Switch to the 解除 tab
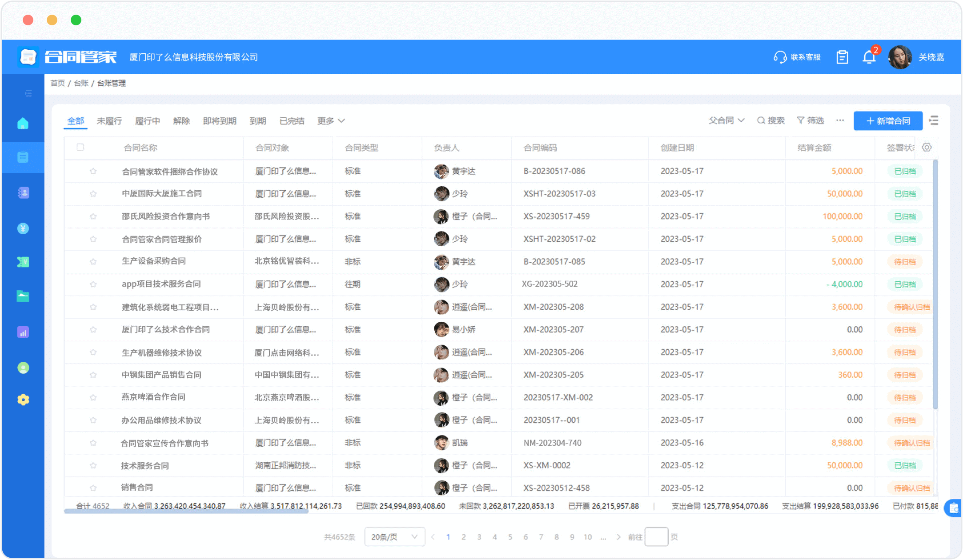Screen dimensions: 963x560 tap(181, 121)
